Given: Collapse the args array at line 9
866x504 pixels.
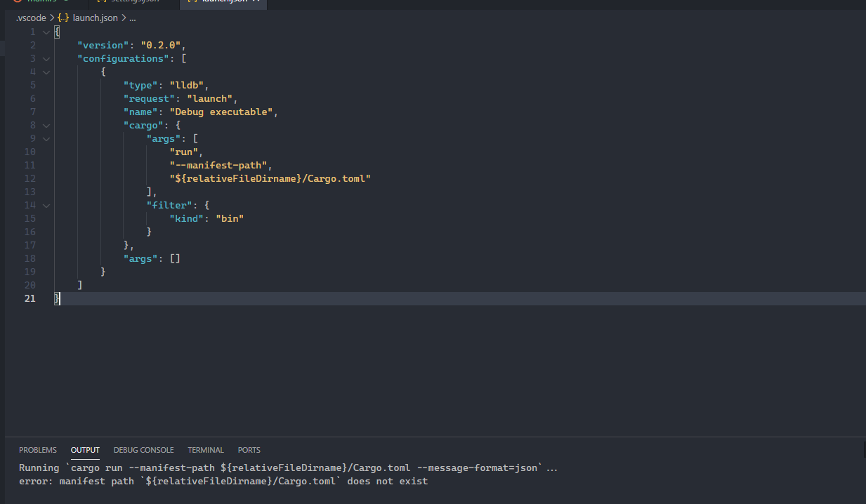Looking at the screenshot, I should 46,138.
